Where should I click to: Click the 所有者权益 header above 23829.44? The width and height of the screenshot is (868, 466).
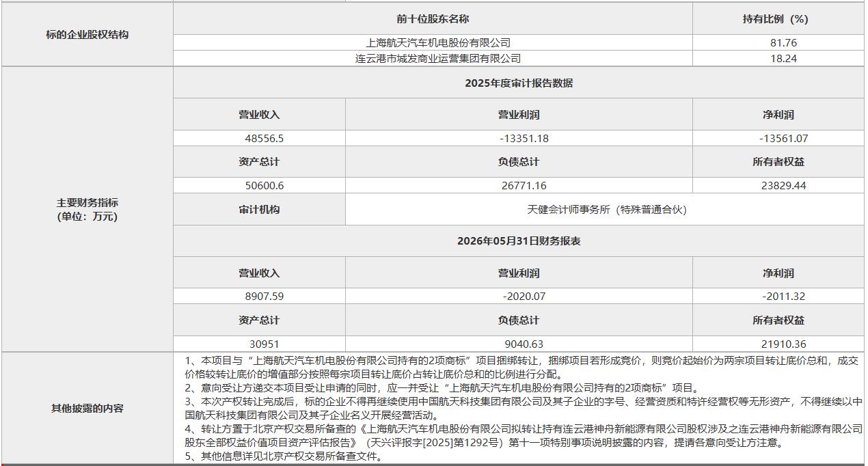coord(778,162)
